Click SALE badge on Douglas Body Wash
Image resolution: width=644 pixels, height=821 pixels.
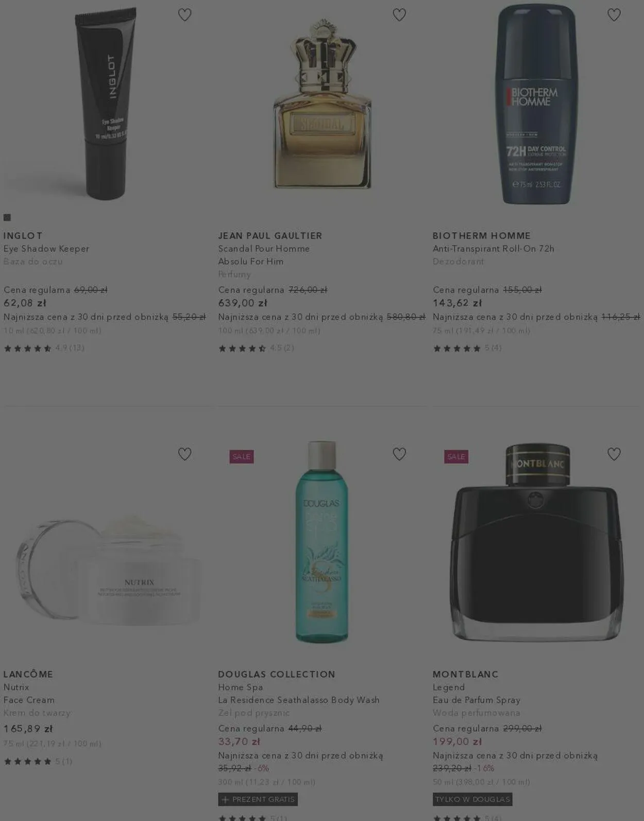pos(241,457)
